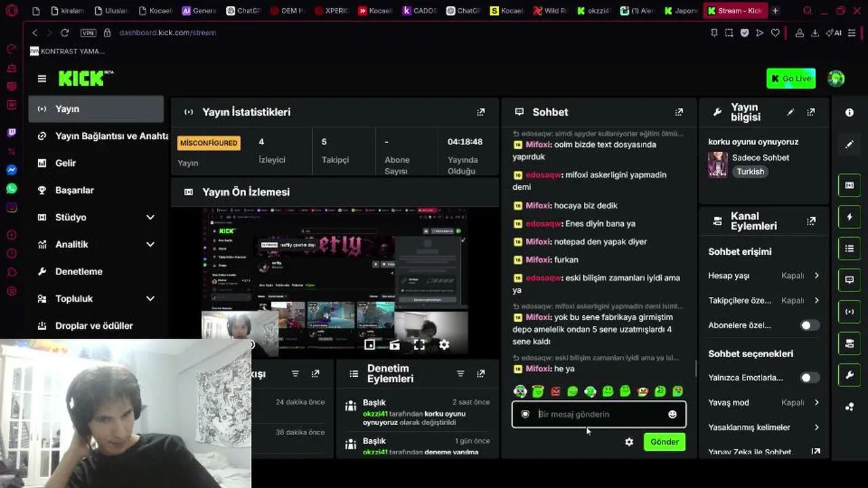Edit stream info with the pencil icon

pyautogui.click(x=791, y=113)
